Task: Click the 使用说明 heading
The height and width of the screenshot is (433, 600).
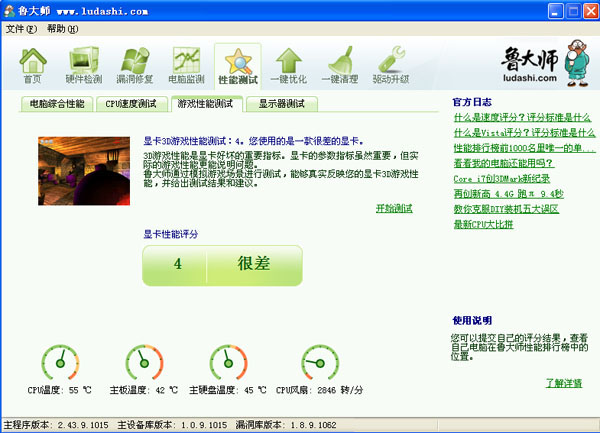Action: tap(472, 321)
